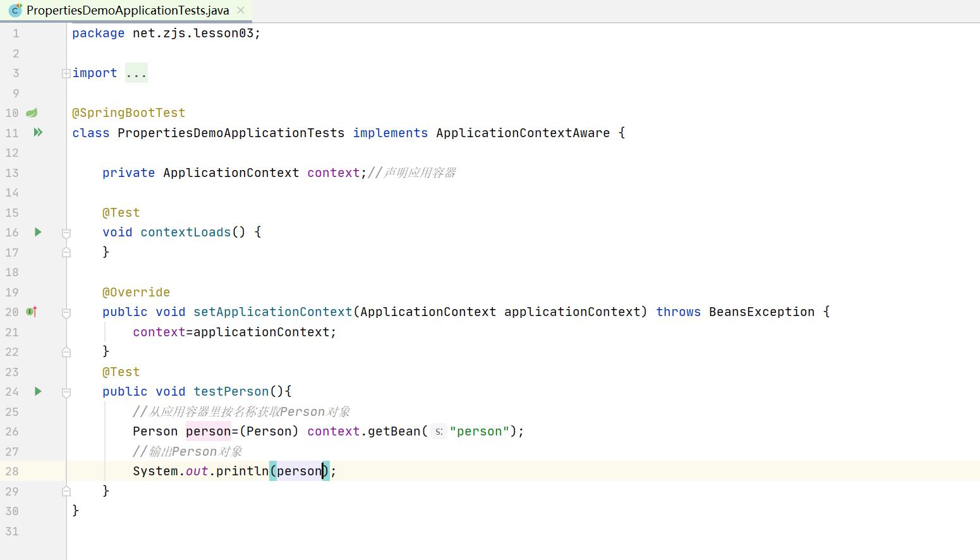The image size is (980, 560).
Task: Click the fold end marker on line 17
Action: click(66, 252)
